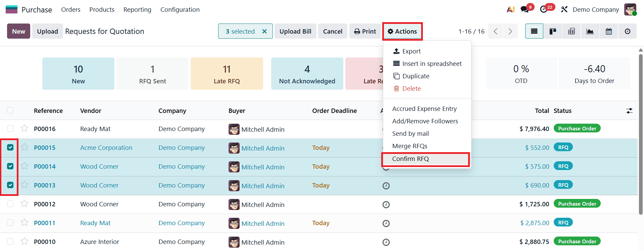
Task: Switch to list view
Action: (534, 31)
